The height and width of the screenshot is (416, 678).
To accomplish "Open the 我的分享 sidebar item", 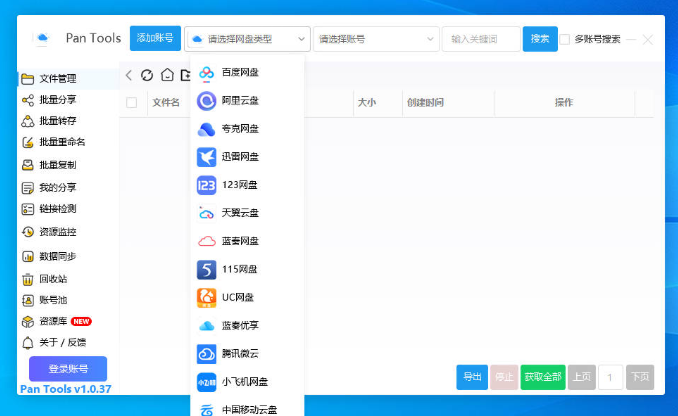I will [x=68, y=188].
